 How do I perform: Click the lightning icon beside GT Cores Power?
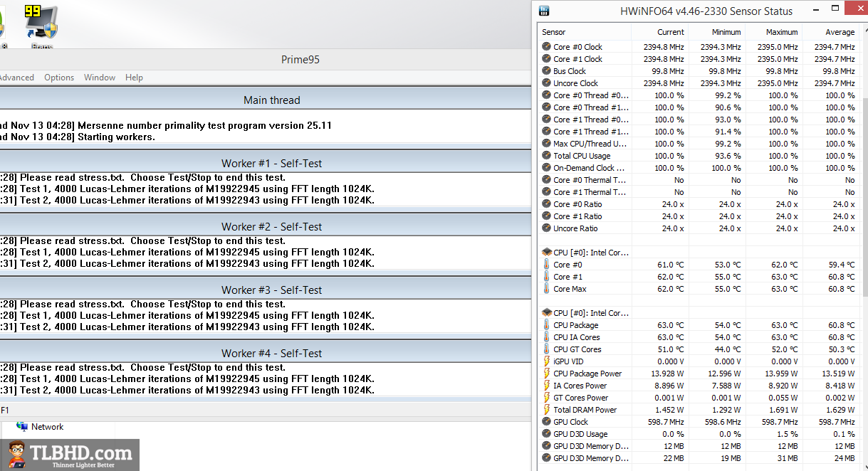pyautogui.click(x=546, y=398)
